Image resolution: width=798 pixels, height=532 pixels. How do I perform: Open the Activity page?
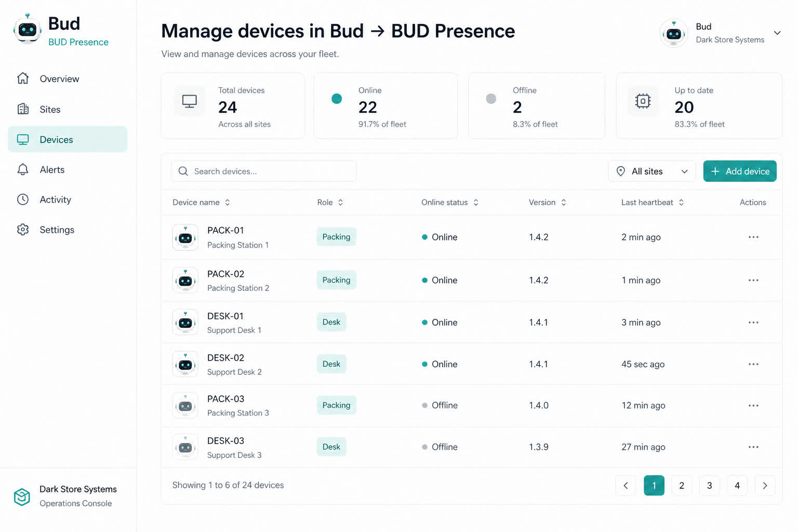coord(68,200)
